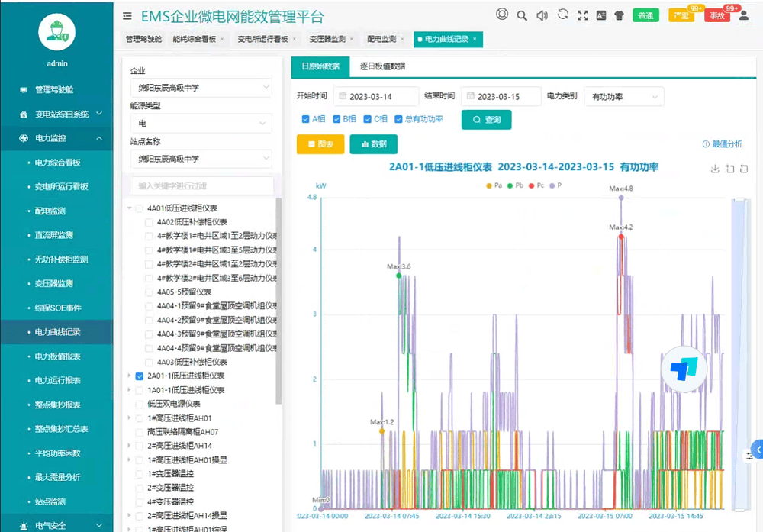Uncheck 2A01-1低压进线柜仪表 in the tree
763x532 pixels.
(x=140, y=376)
